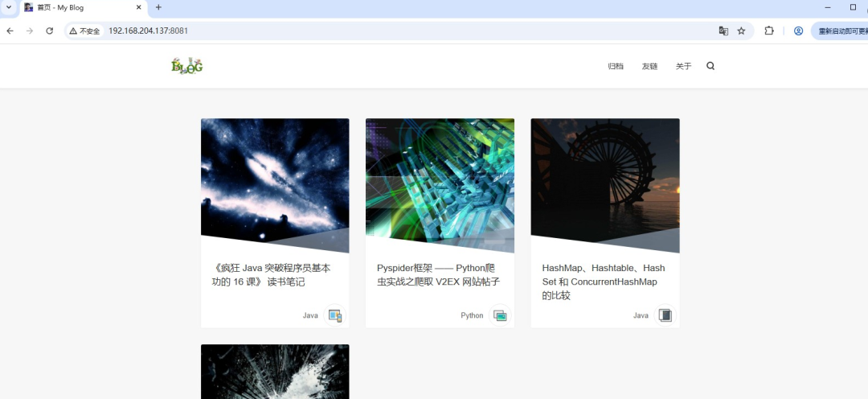Screen dimensions: 868x399
Task: Click the water wheel sunset cover thumbnail
Action: (605, 186)
